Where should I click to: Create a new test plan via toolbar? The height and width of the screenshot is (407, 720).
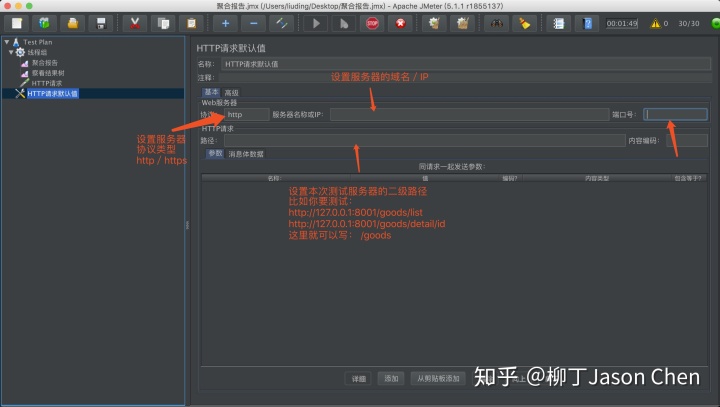(17, 23)
